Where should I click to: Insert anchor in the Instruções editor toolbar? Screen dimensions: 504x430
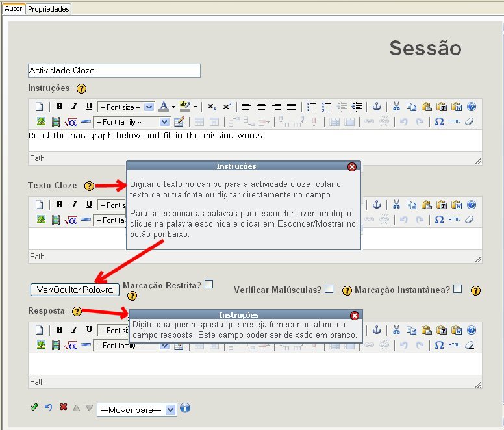point(376,107)
